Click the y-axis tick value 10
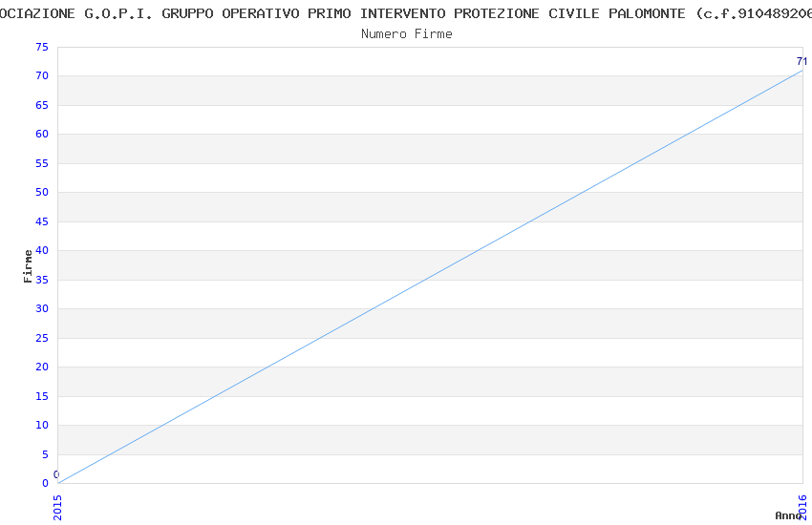Viewport: 812px width, 525px height. (42, 425)
